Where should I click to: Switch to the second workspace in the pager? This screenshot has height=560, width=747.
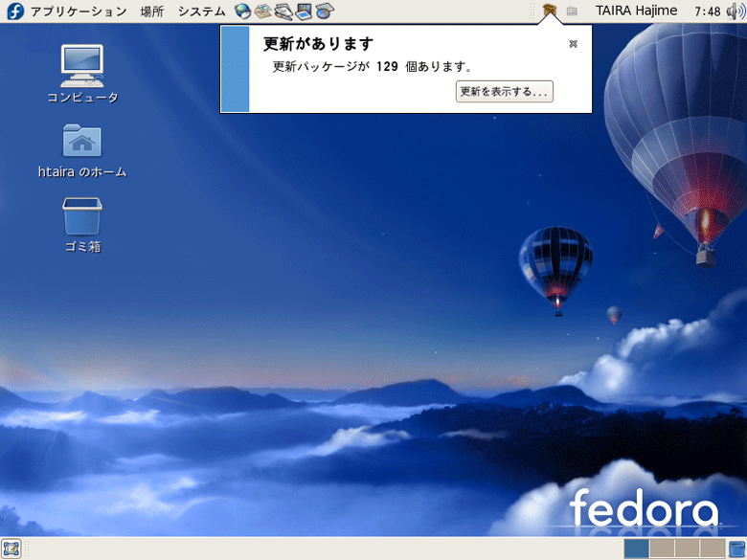[x=662, y=549]
